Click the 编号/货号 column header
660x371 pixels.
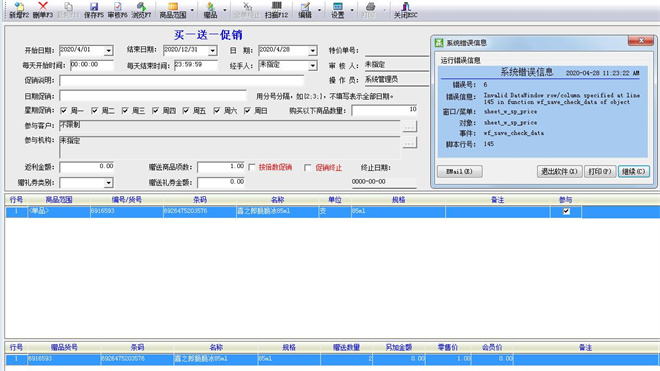tap(127, 200)
